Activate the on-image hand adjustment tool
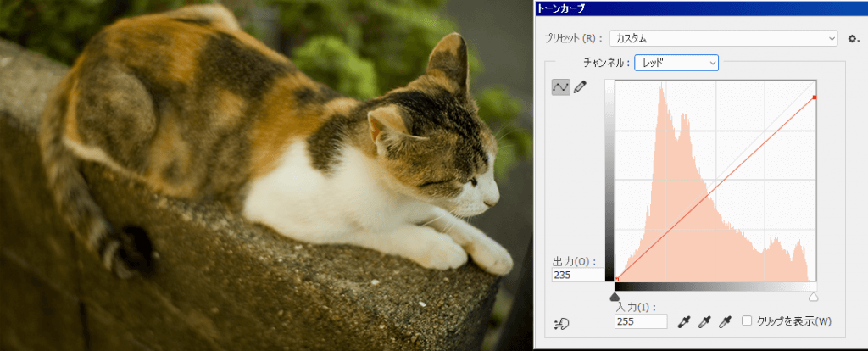This screenshot has width=868, height=351. [561, 324]
